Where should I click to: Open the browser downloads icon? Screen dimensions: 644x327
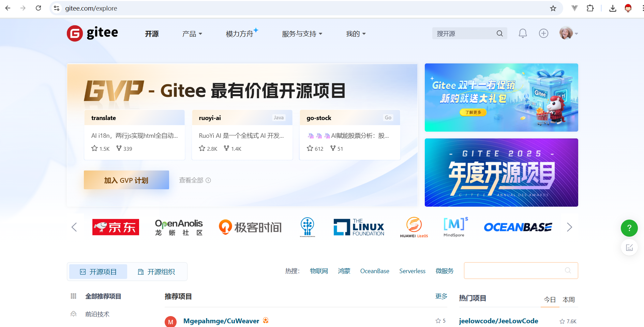613,8
